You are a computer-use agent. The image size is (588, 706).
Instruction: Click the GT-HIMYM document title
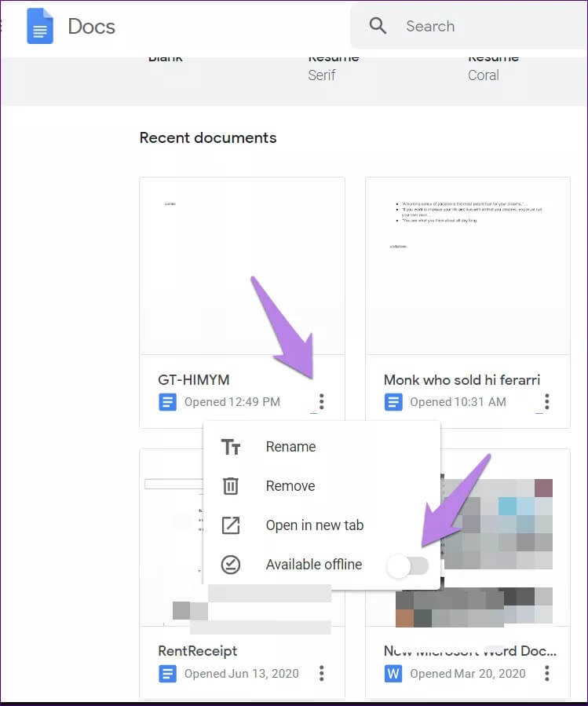(x=194, y=379)
